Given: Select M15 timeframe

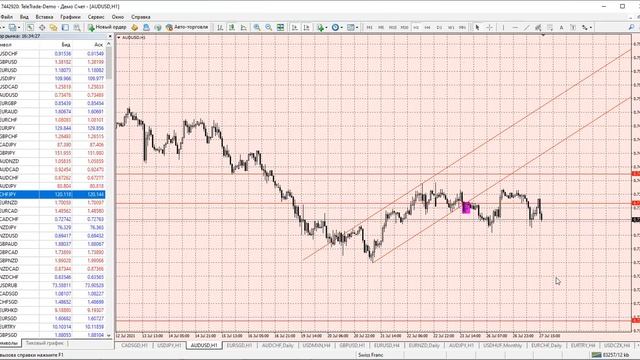Looking at the screenshot, I should click(x=393, y=27).
